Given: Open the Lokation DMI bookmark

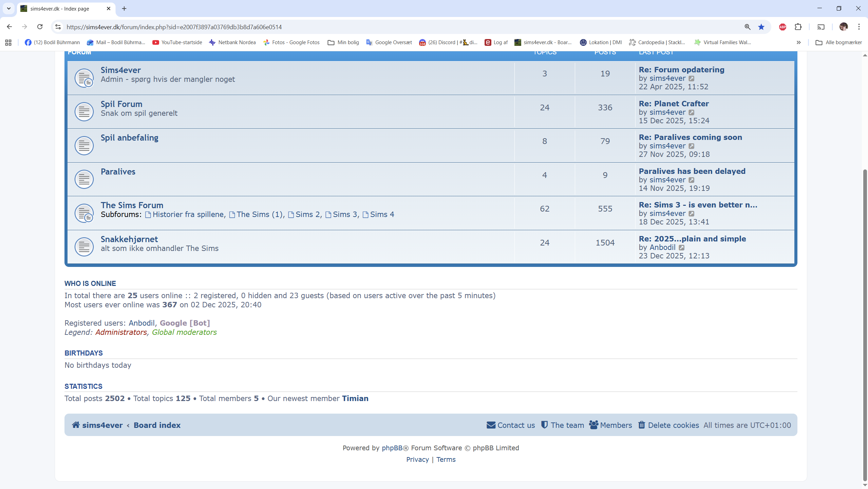Looking at the screenshot, I should coord(601,42).
